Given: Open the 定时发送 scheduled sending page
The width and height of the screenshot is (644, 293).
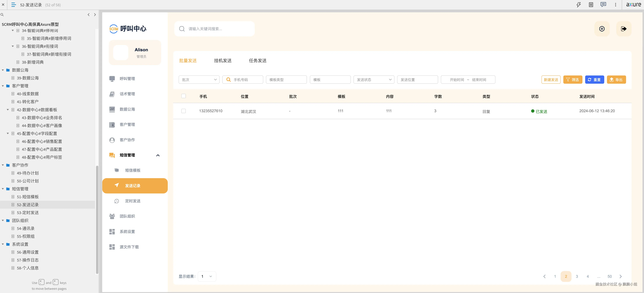Looking at the screenshot, I should (132, 201).
